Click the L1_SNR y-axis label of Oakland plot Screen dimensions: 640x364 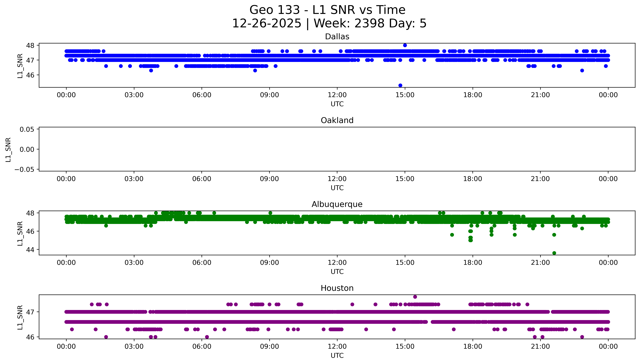8,150
